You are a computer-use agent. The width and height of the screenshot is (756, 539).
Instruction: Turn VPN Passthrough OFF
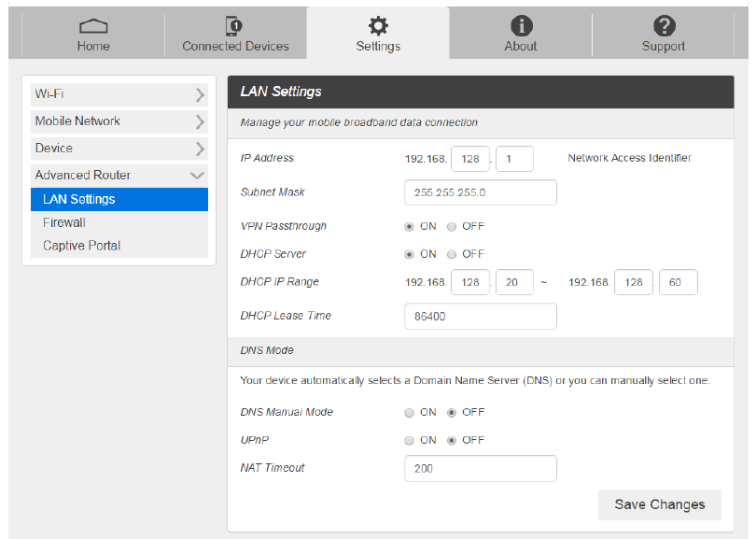pos(452,226)
